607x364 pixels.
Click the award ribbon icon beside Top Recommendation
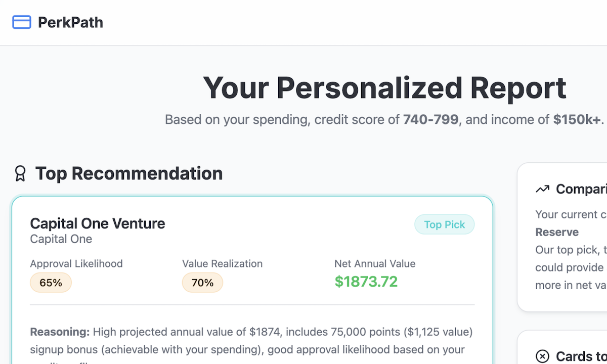pos(20,173)
